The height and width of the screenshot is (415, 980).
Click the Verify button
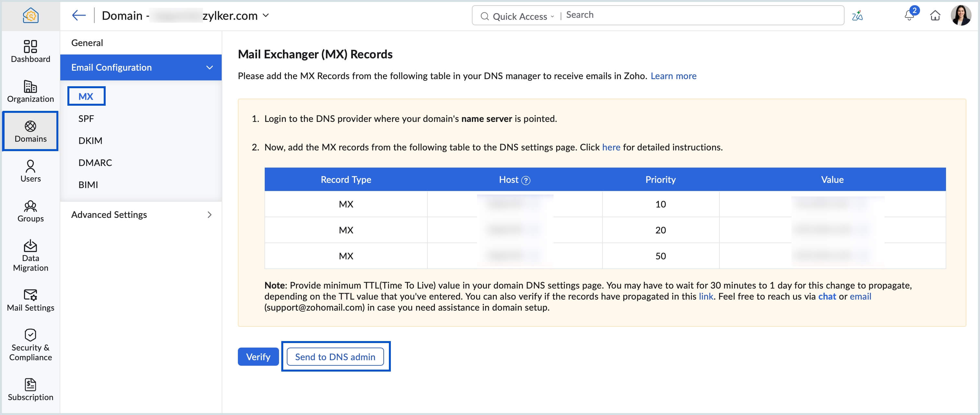(x=258, y=357)
